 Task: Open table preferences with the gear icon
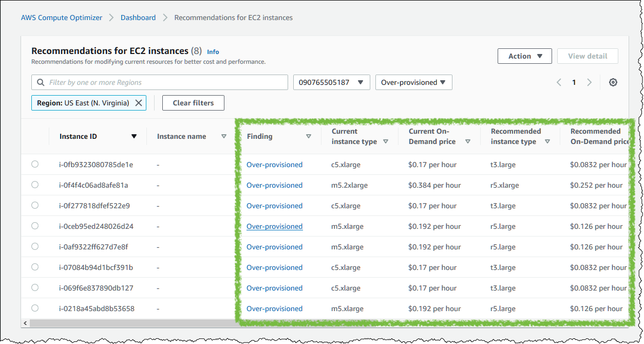(613, 82)
